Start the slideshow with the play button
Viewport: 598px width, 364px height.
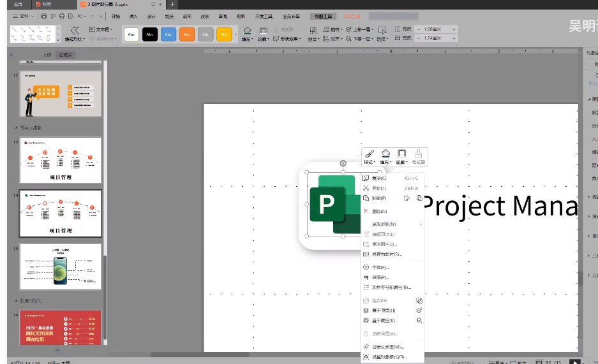point(575,361)
